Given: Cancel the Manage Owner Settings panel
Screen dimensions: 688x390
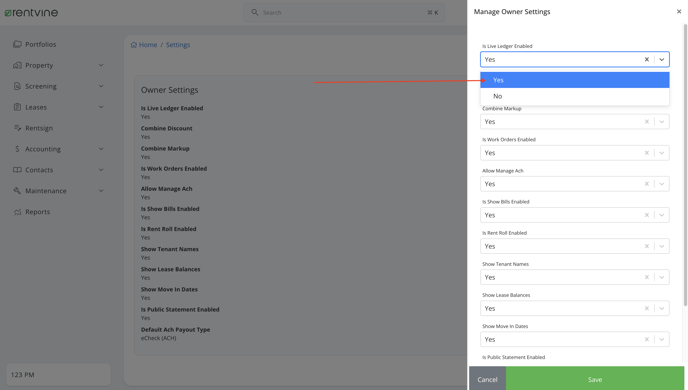Looking at the screenshot, I should (487, 379).
